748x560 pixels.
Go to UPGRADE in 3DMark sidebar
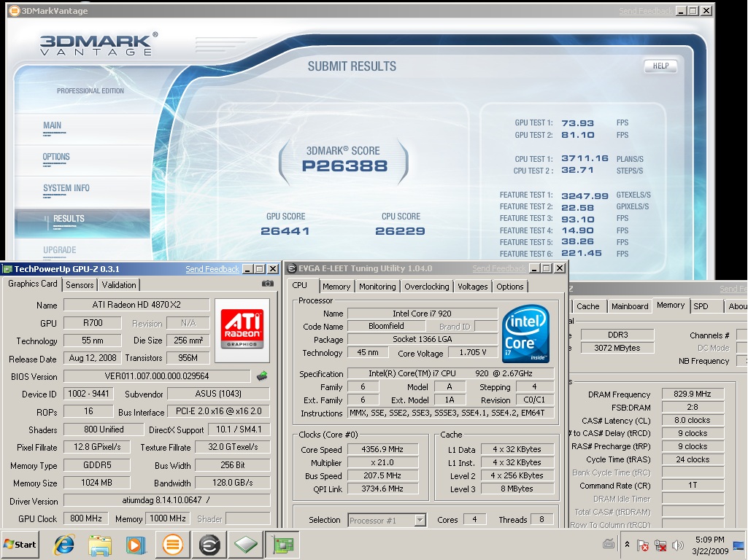60,250
